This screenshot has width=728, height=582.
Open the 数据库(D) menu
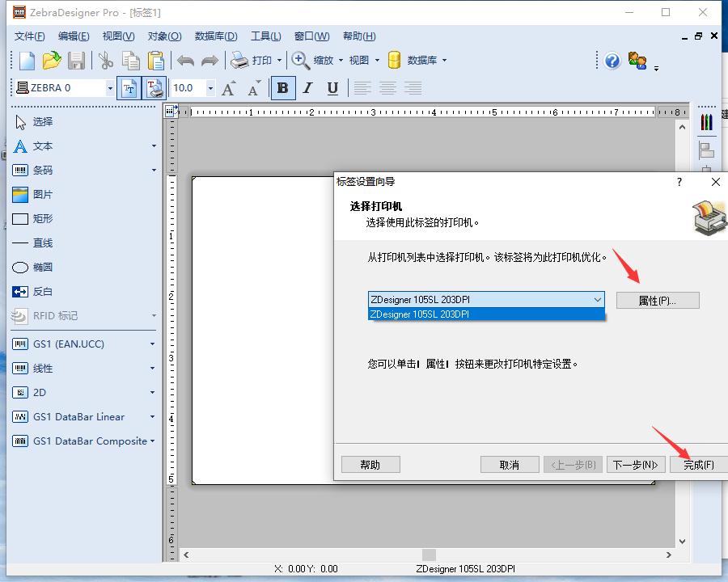[x=216, y=36]
